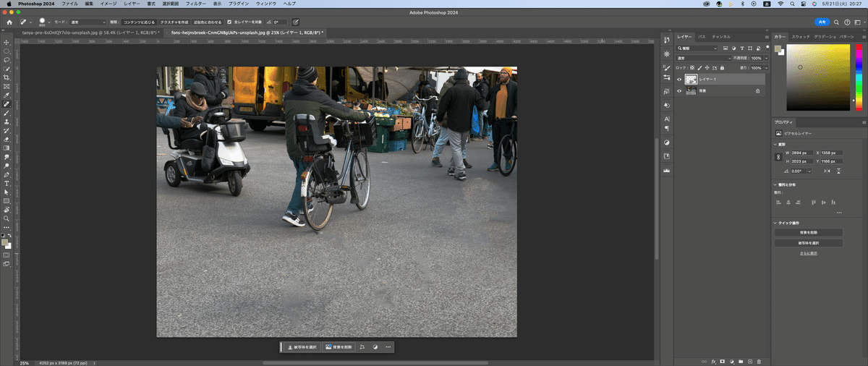This screenshot has width=868, height=366.
Task: Click the foreground color swatch in toolbar
Action: (5, 243)
